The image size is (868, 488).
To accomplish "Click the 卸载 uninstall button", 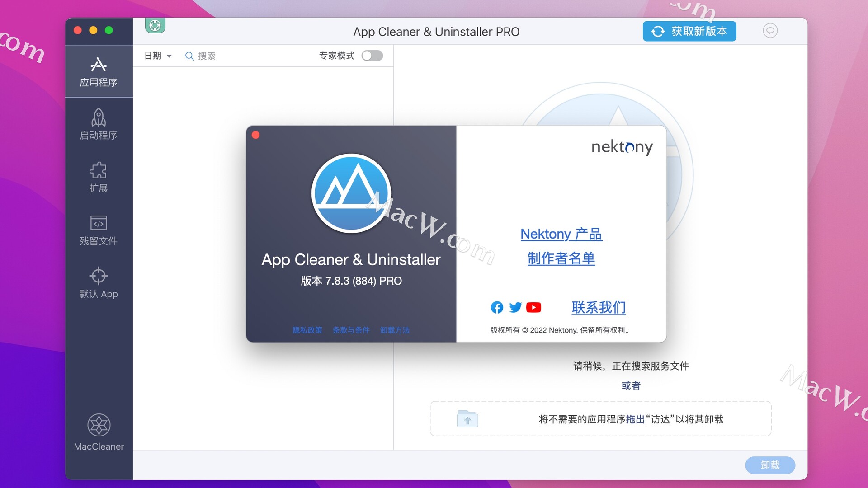I will click(x=770, y=465).
